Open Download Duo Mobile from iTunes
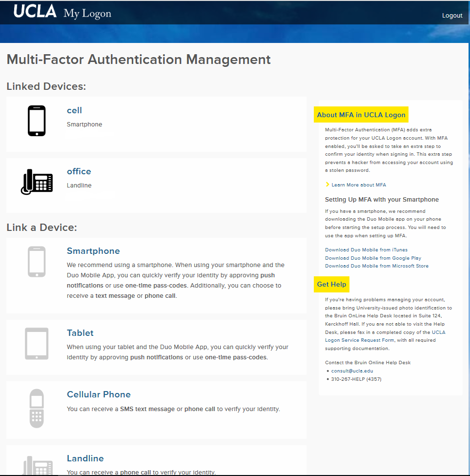The image size is (470, 476). [x=366, y=250]
